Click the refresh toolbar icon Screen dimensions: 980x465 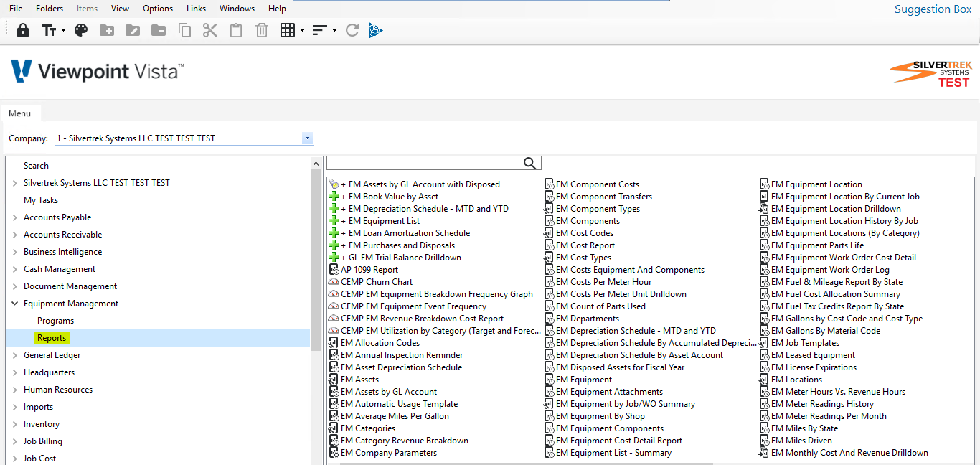click(352, 30)
